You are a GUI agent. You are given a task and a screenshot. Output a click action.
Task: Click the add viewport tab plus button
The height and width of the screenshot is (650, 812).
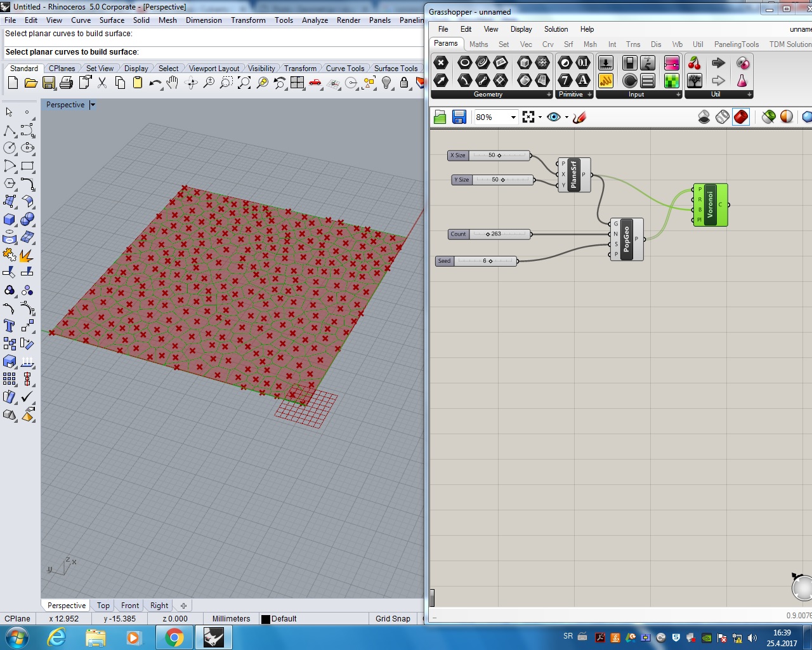[x=183, y=606]
